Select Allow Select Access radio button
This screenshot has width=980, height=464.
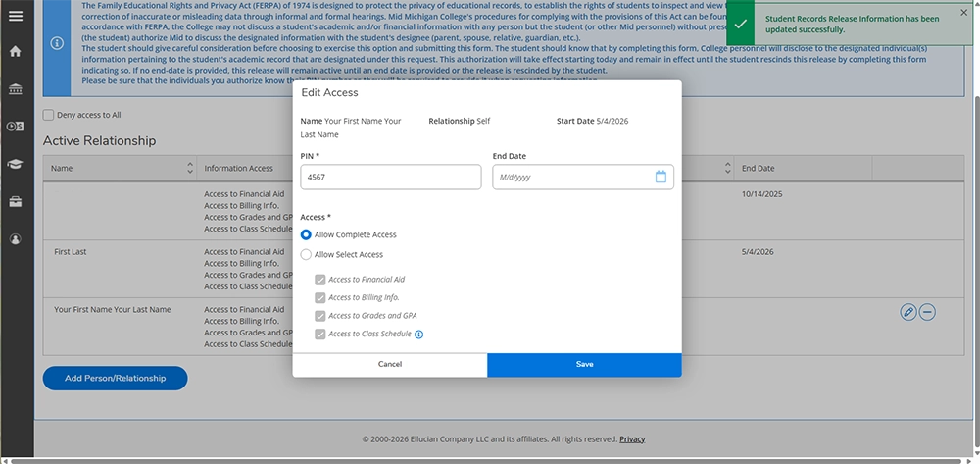(306, 254)
